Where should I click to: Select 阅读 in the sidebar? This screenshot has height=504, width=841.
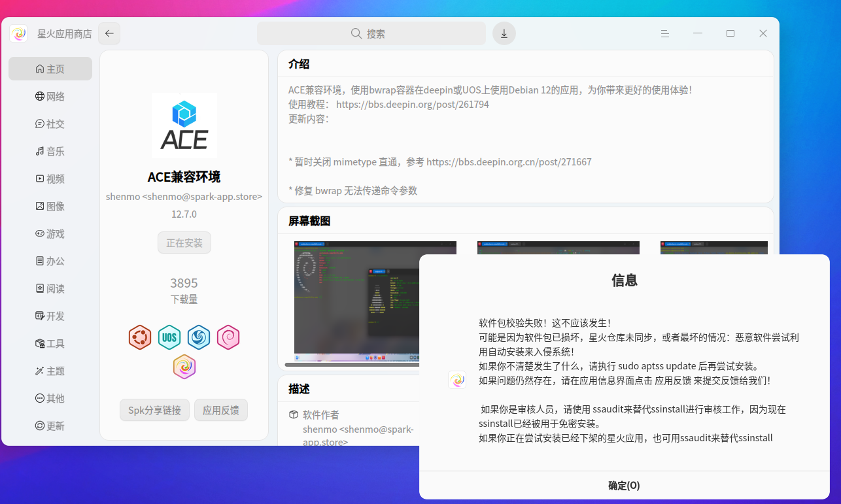50,288
